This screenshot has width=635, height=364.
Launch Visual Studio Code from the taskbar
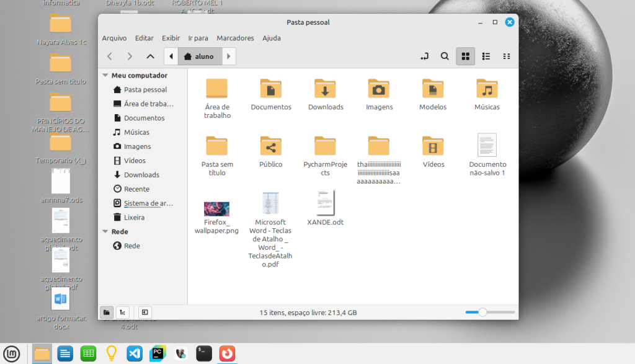(135, 353)
